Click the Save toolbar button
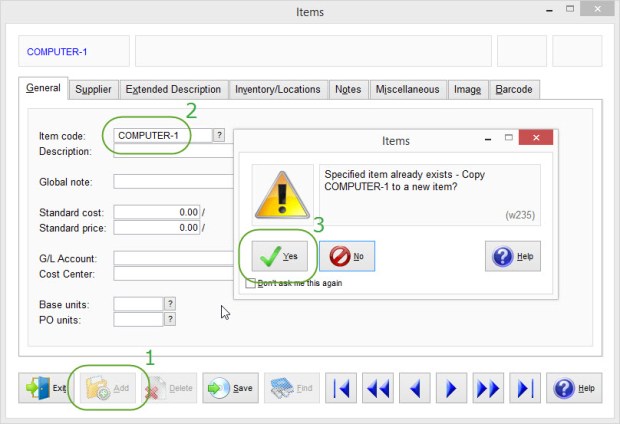Screen dimensions: 620x424 tap(229, 388)
